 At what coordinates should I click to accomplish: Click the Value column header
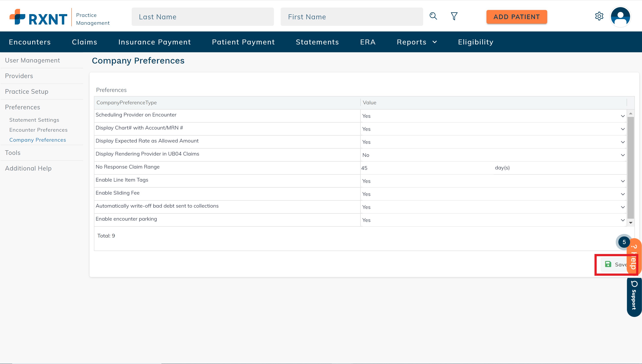click(494, 103)
